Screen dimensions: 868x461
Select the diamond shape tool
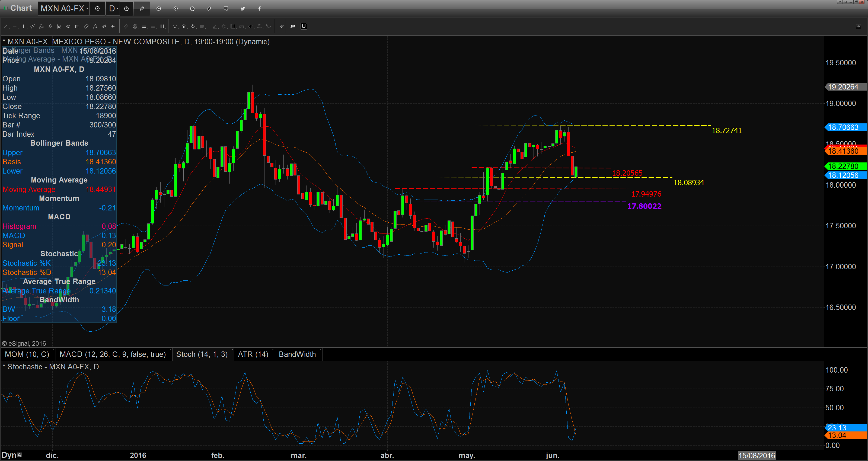tap(86, 26)
